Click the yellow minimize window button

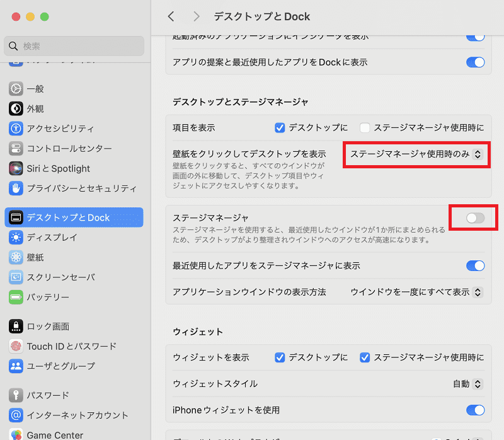tap(30, 16)
